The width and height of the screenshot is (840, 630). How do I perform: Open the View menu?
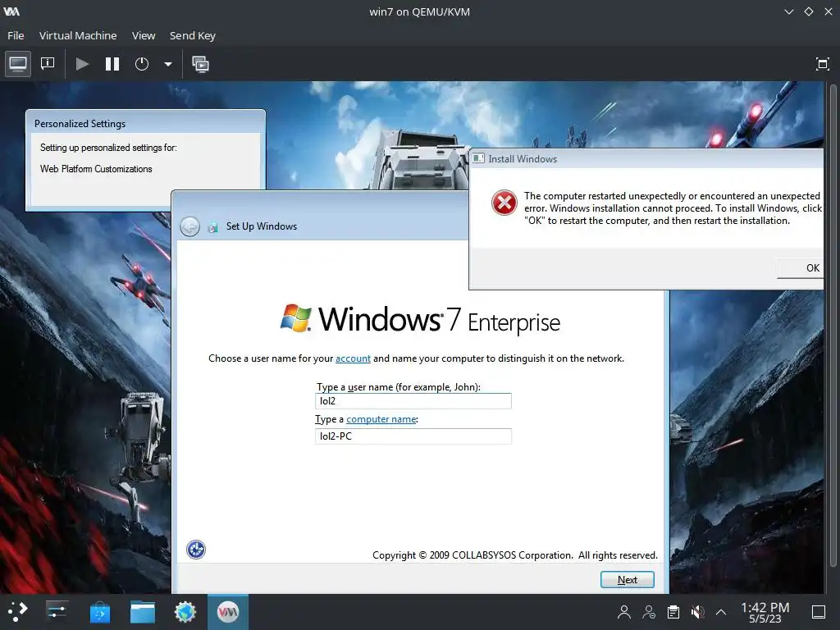point(144,36)
